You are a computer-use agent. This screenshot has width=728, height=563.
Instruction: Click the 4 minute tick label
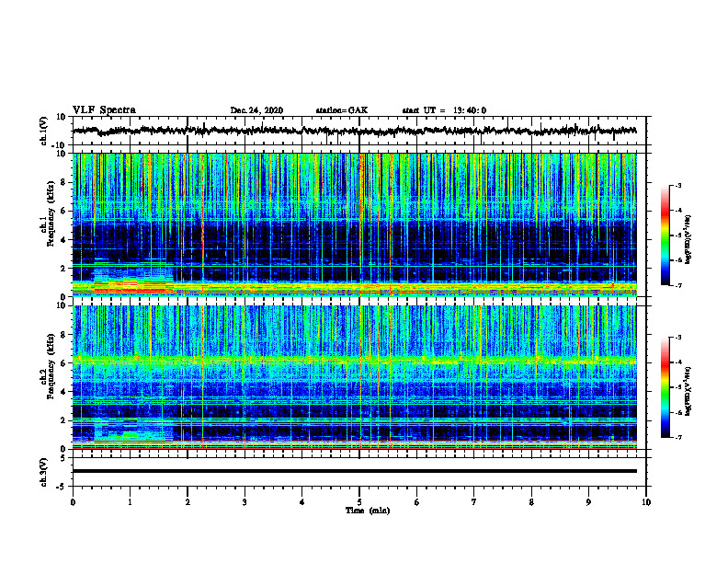[302, 502]
